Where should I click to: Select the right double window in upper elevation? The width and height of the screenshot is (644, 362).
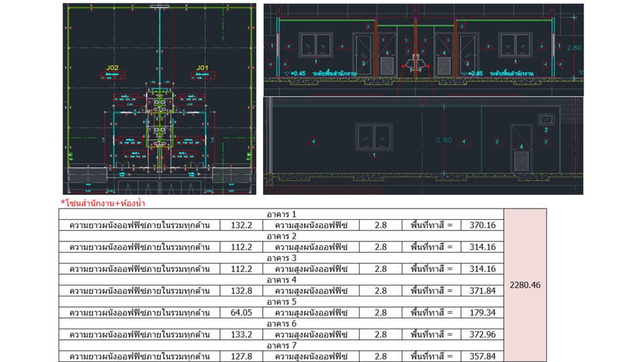pos(515,45)
